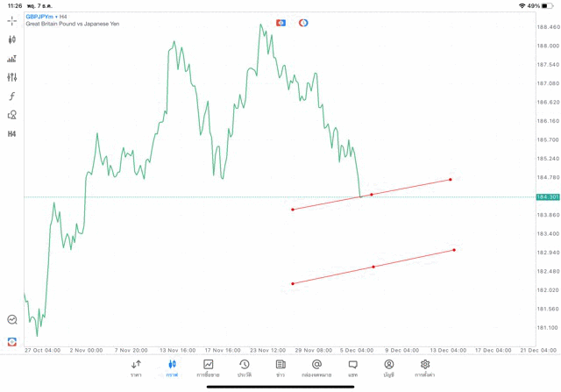Select the upper red trendline's right endpoint
The width and height of the screenshot is (561, 392).
451,180
